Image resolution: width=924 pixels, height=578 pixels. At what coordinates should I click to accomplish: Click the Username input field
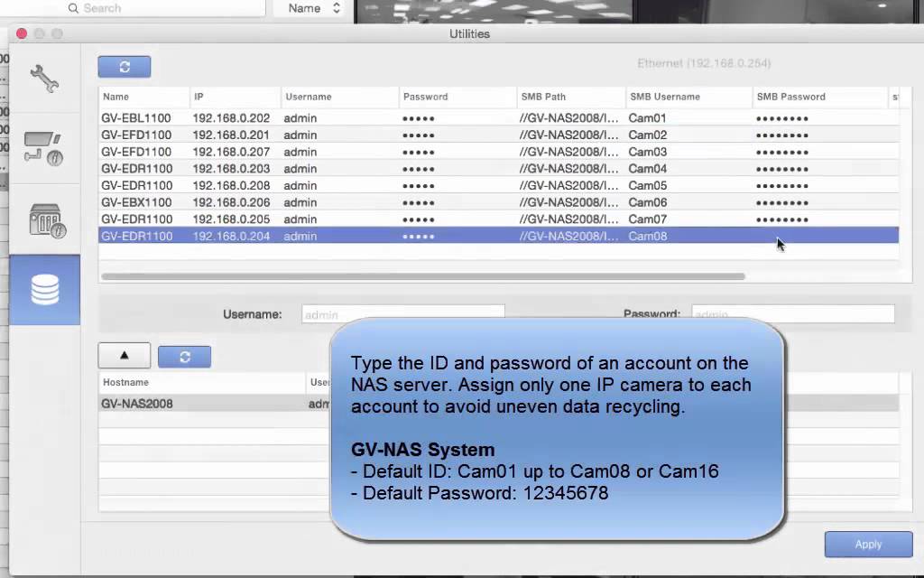pos(403,313)
